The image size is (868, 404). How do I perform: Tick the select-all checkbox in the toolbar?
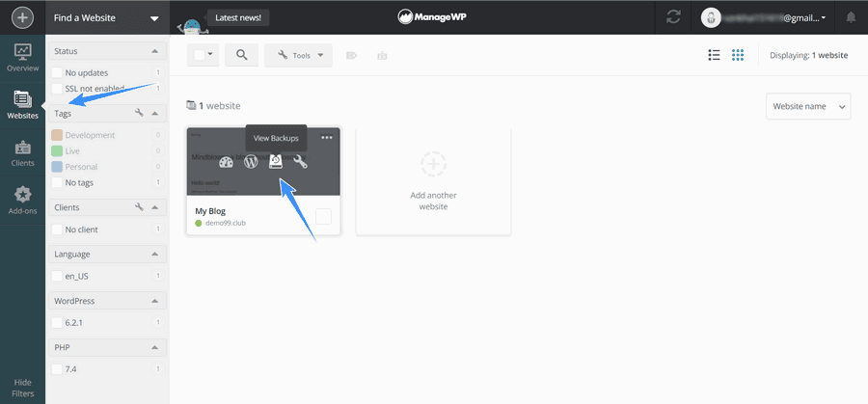coord(199,55)
